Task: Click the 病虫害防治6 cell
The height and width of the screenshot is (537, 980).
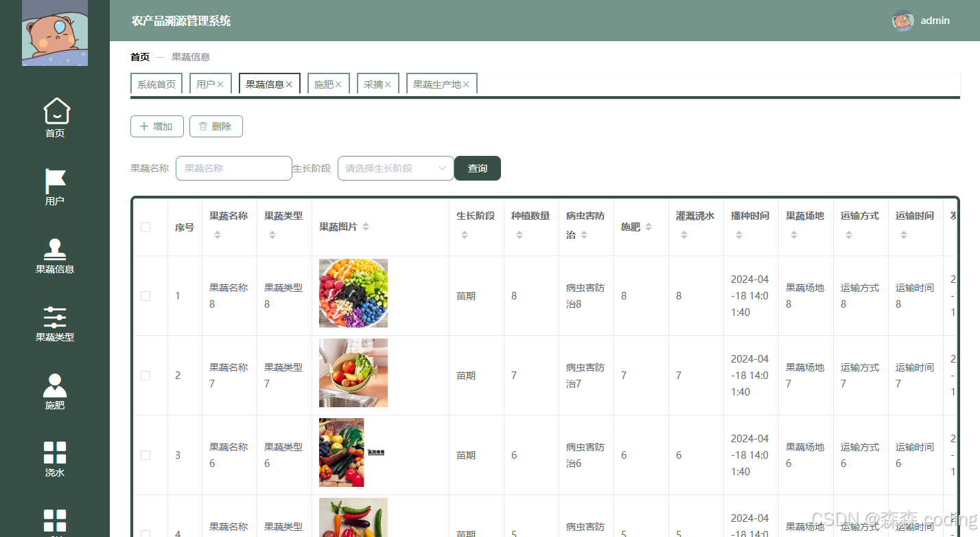Action: [585, 455]
